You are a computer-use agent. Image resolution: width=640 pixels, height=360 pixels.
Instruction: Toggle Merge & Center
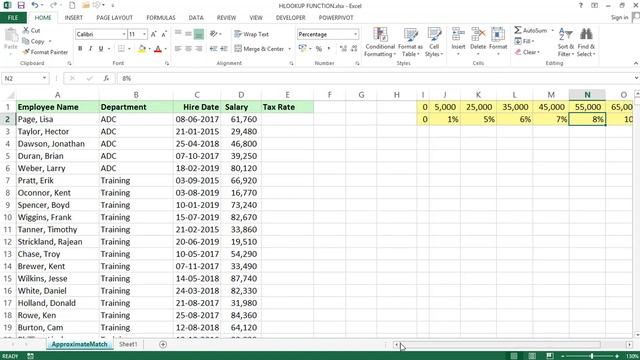tap(259, 49)
